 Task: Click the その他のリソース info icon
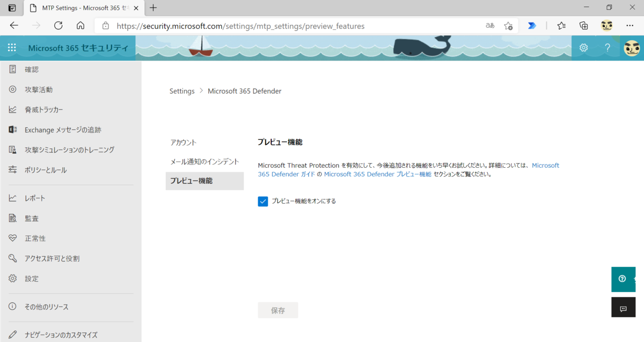point(13,307)
